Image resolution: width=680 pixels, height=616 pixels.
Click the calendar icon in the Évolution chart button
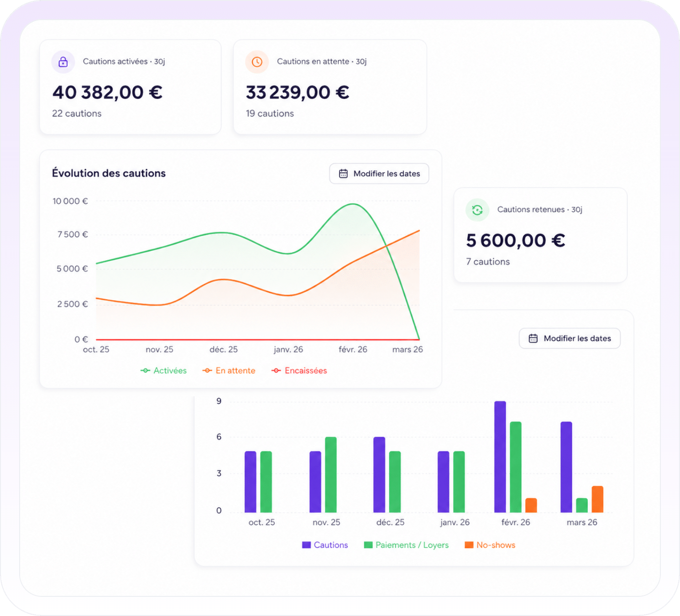pyautogui.click(x=343, y=174)
